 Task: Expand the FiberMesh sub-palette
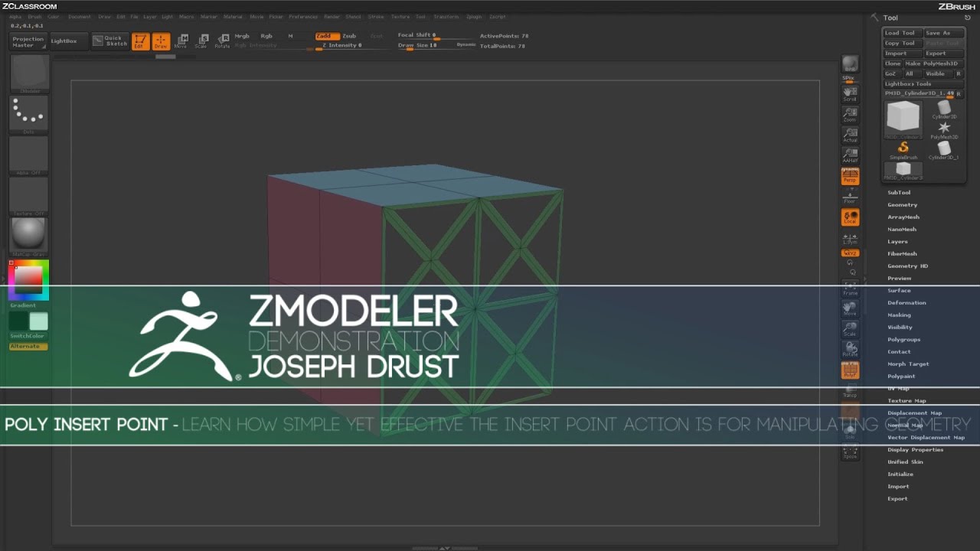coord(902,254)
